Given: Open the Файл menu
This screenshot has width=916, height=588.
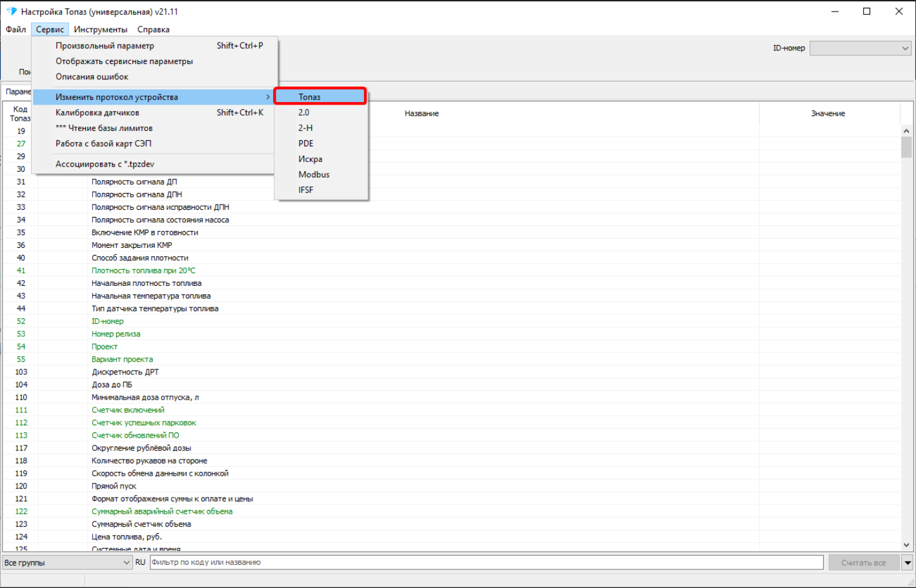Looking at the screenshot, I should tap(16, 29).
